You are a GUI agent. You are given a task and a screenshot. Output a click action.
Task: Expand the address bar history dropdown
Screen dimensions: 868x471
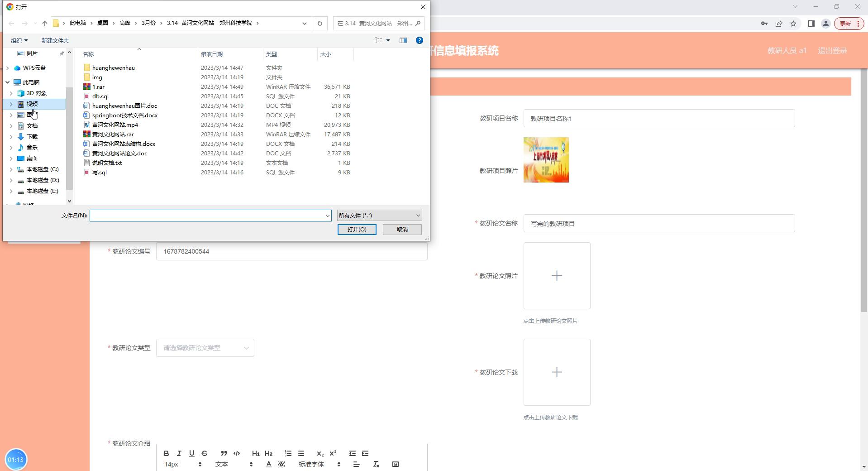[x=304, y=23]
